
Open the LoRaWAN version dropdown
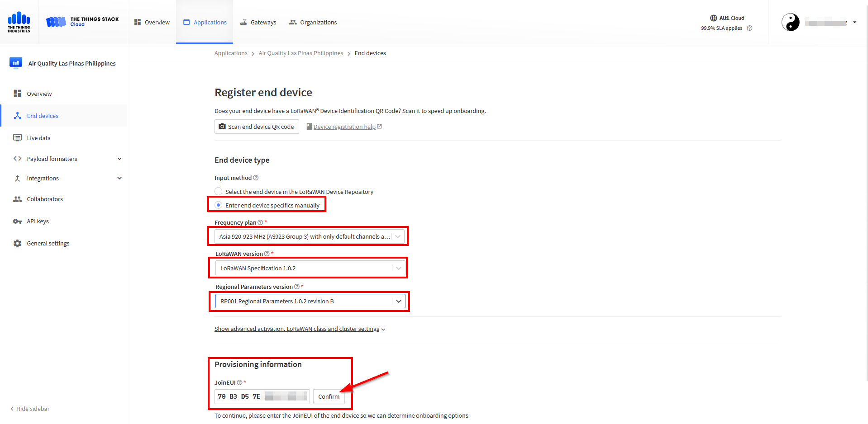(310, 268)
